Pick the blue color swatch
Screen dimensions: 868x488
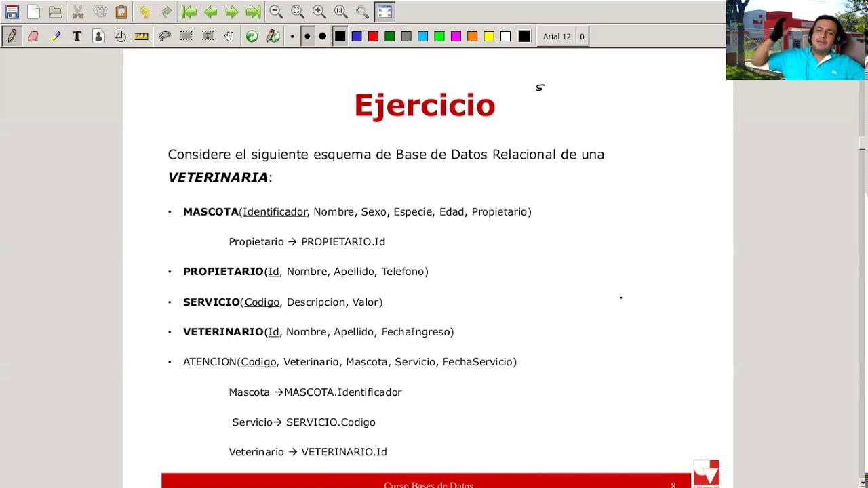[357, 37]
